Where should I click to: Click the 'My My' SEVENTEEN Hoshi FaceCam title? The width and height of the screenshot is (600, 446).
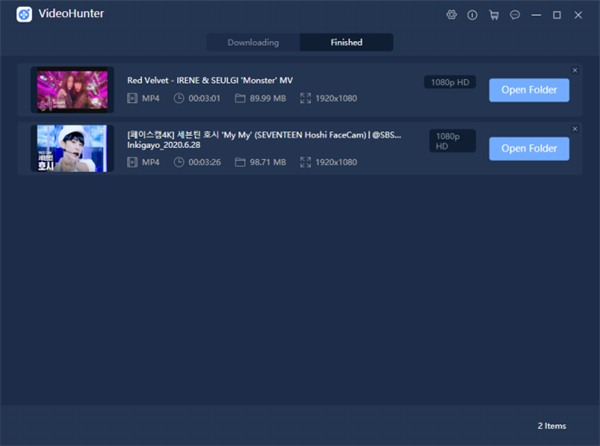264,140
